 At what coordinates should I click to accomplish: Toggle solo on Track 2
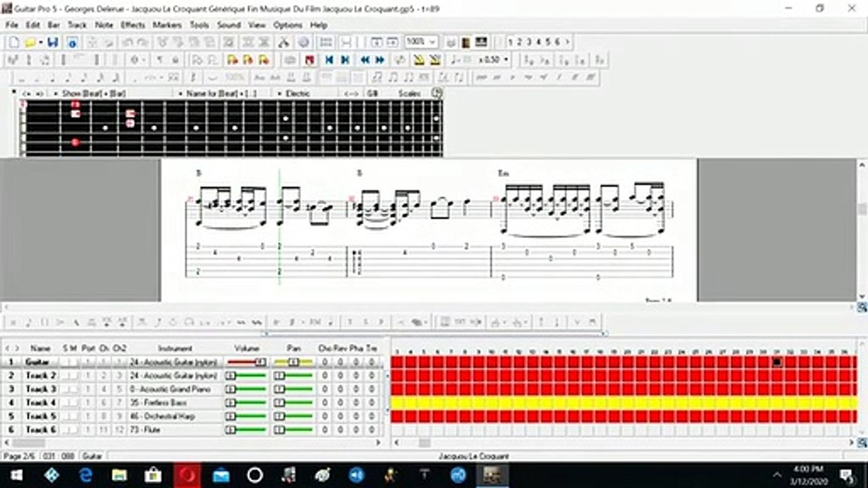pyautogui.click(x=65, y=375)
